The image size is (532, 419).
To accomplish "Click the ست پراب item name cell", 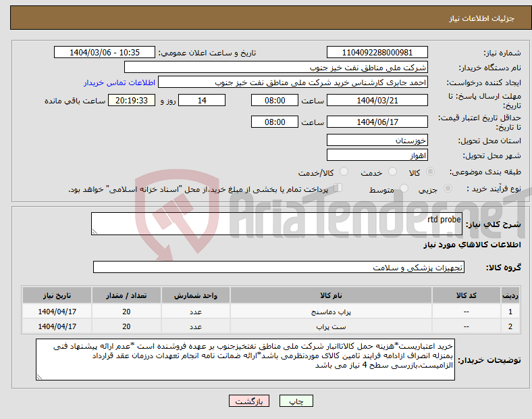I will (x=331, y=326).
